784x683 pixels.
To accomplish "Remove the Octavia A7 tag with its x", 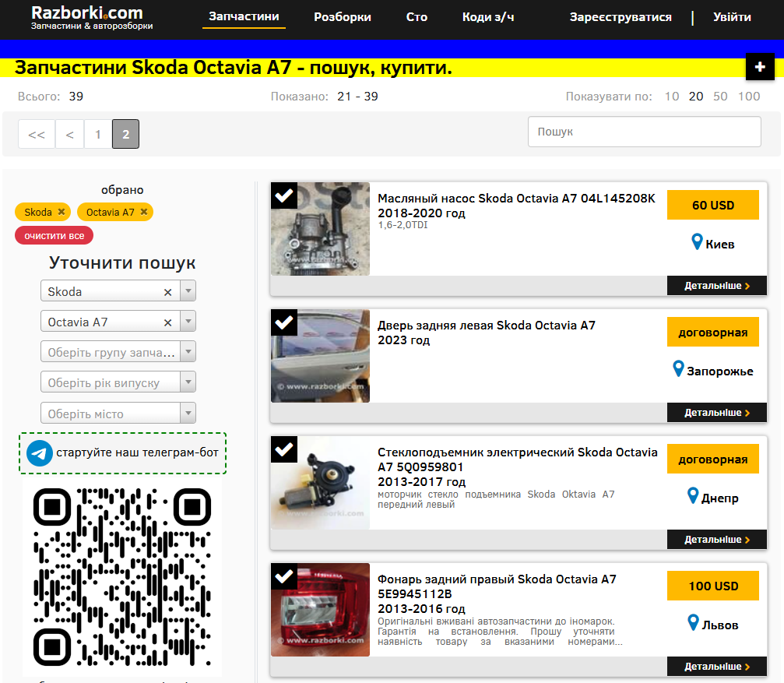I will point(144,212).
